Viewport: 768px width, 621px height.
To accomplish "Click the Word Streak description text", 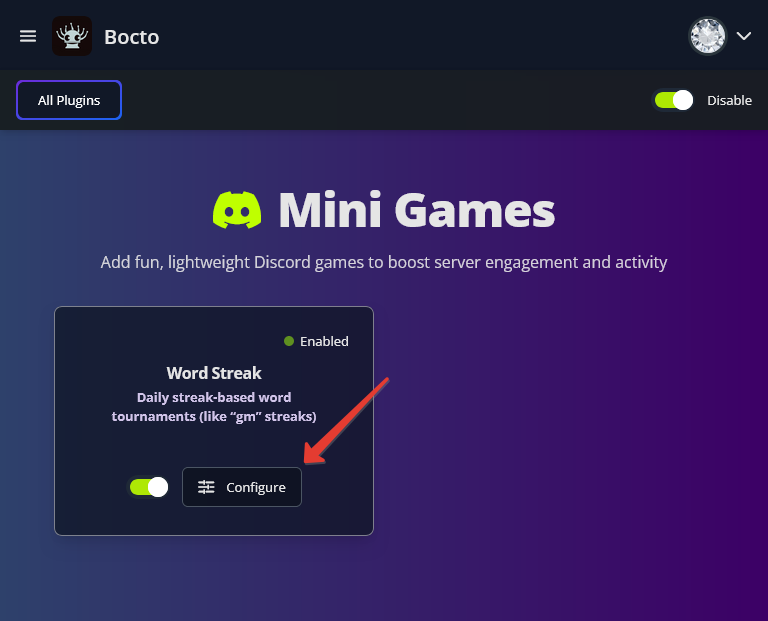I will click(x=214, y=407).
